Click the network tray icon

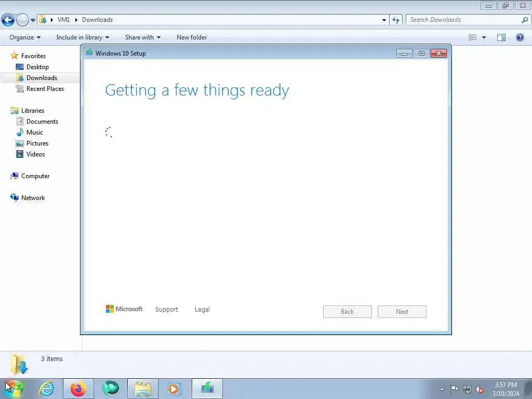click(467, 389)
